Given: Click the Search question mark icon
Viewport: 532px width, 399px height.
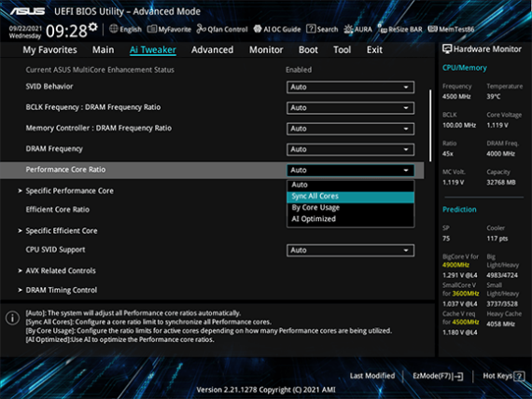Looking at the screenshot, I should [x=311, y=29].
